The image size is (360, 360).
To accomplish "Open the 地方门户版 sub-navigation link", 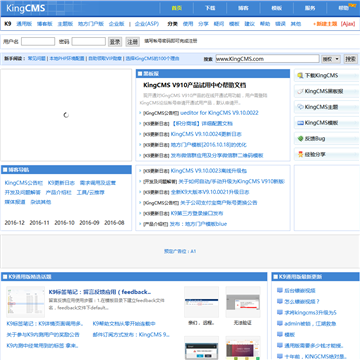I will [x=91, y=24].
